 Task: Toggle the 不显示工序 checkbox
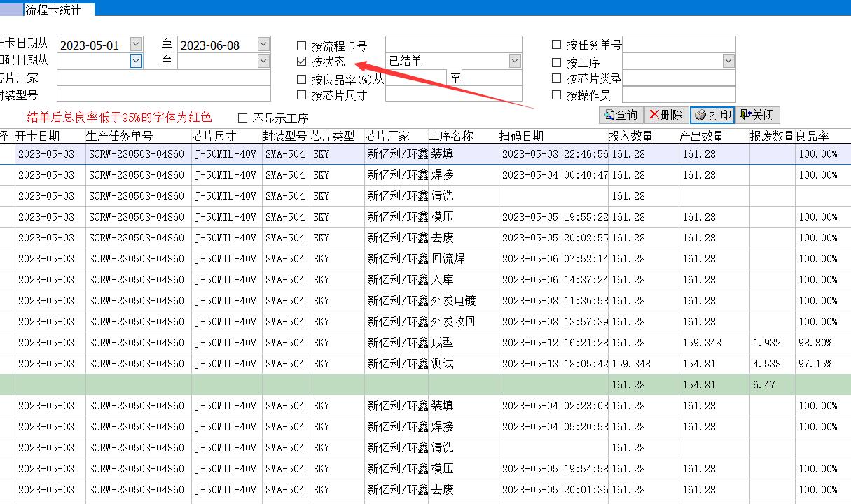click(243, 118)
